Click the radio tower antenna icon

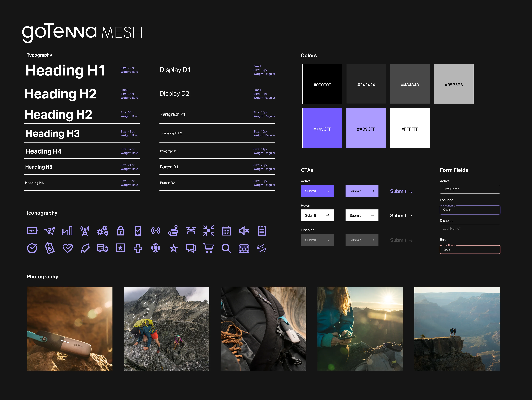(x=85, y=231)
